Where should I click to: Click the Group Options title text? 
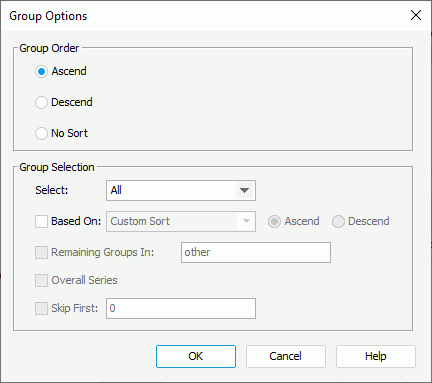pos(48,16)
